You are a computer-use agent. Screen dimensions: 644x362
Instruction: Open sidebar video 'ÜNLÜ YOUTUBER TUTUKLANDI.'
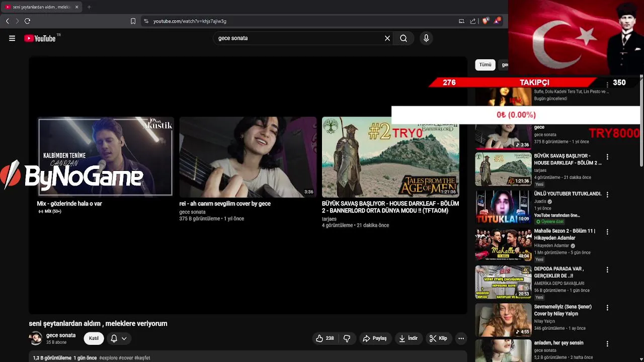568,194
